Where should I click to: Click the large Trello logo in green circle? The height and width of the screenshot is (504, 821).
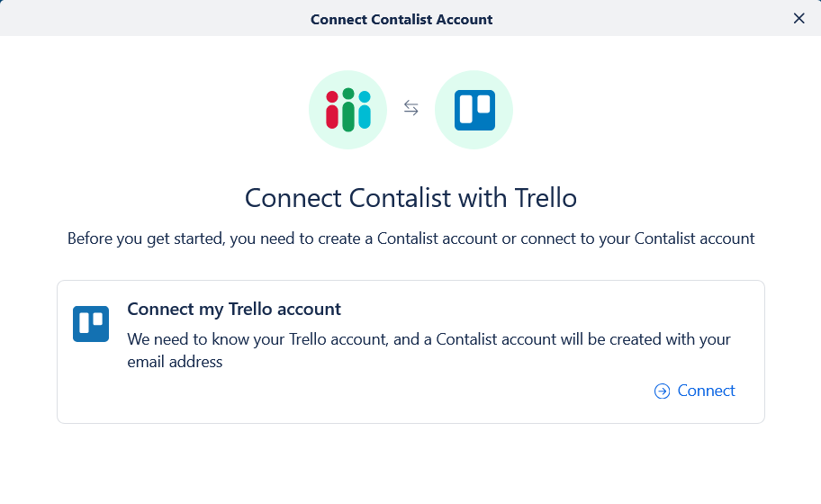click(474, 110)
